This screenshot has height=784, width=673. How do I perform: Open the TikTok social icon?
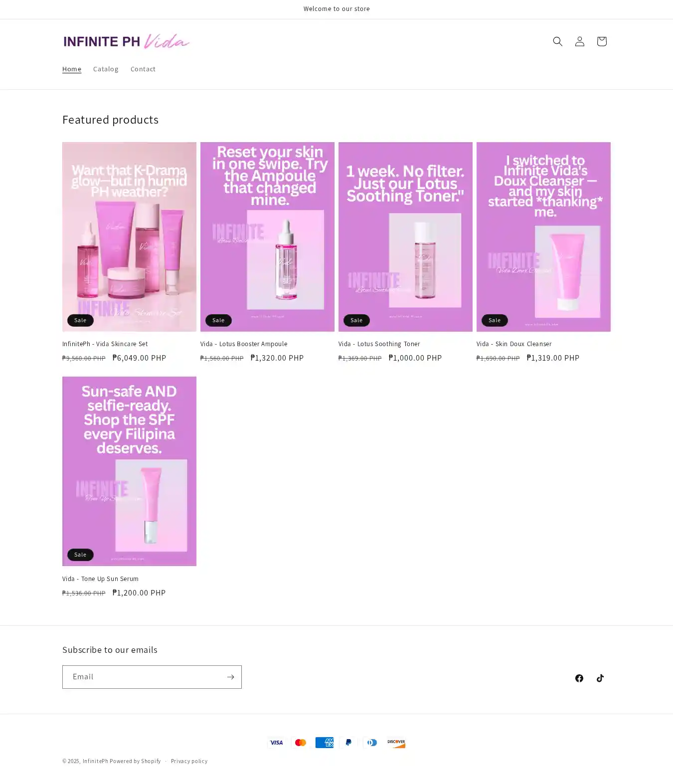pyautogui.click(x=600, y=678)
